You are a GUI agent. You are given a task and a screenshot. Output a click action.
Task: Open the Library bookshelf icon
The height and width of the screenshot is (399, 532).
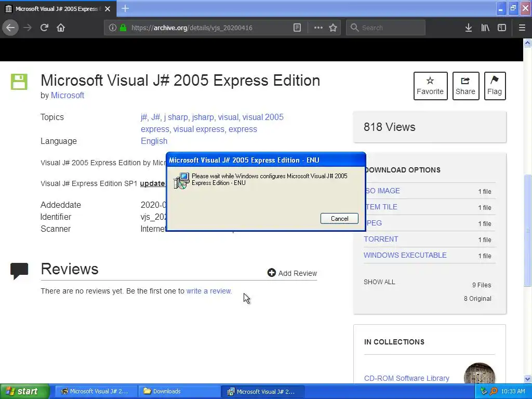coord(485,28)
